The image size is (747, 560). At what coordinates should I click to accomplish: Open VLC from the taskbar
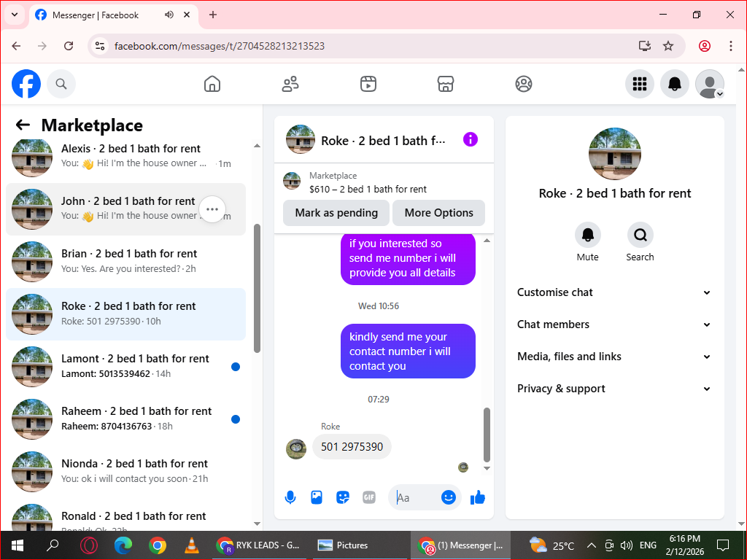192,545
